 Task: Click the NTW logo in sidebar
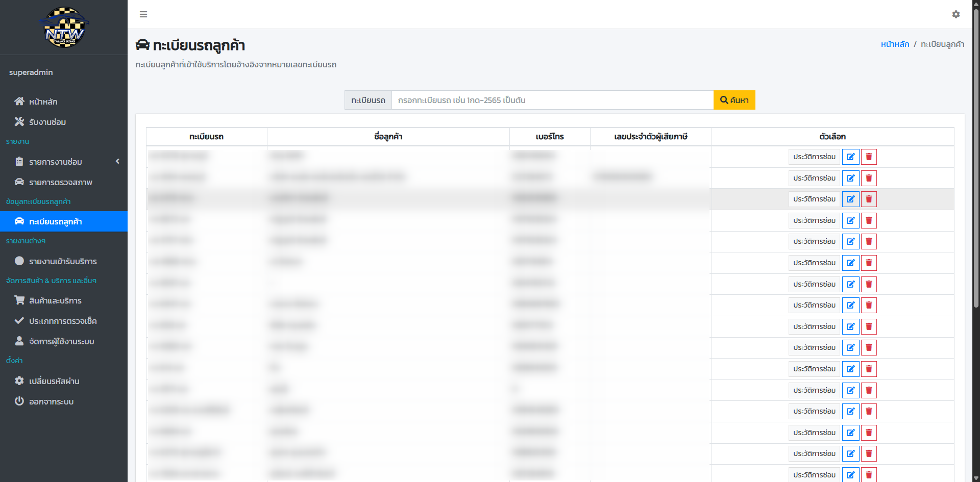click(x=64, y=28)
